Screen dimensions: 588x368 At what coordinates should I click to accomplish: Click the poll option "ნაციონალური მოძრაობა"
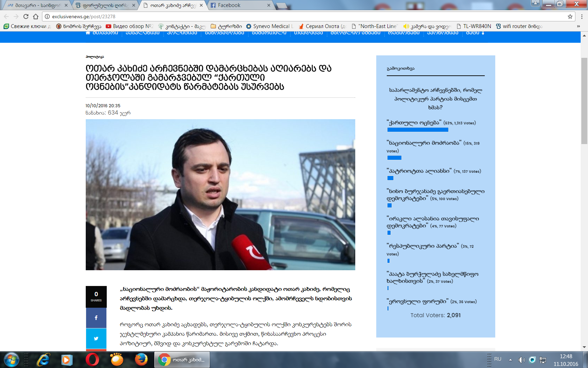click(x=424, y=143)
